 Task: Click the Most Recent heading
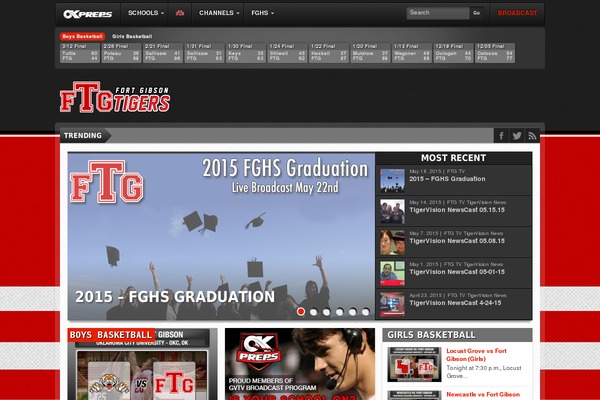[x=453, y=158]
